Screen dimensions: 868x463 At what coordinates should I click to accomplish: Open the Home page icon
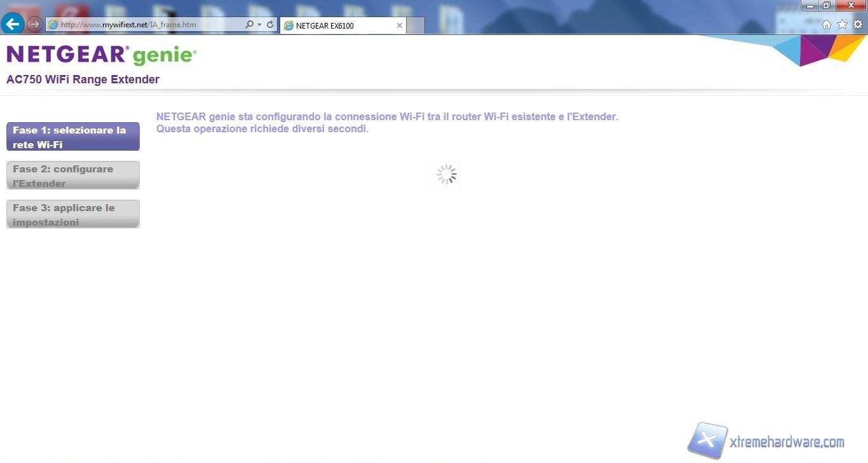click(x=827, y=25)
